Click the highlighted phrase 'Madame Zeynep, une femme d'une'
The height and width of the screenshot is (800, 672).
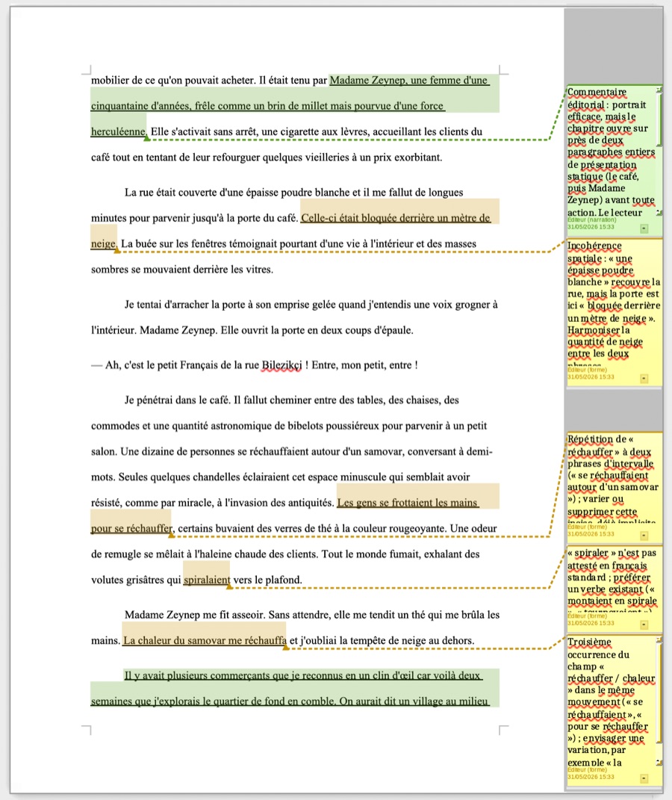(408, 80)
